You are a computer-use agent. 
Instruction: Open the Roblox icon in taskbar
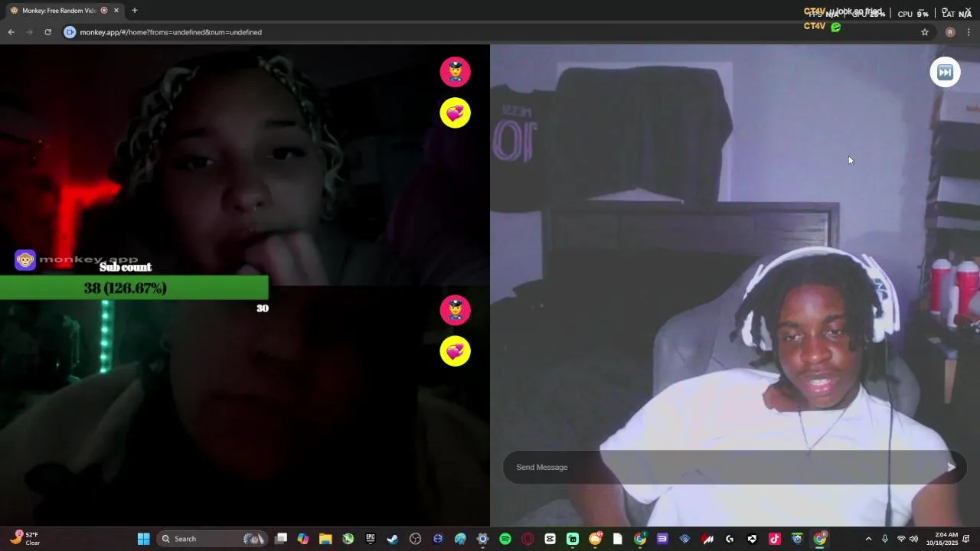[x=752, y=539]
